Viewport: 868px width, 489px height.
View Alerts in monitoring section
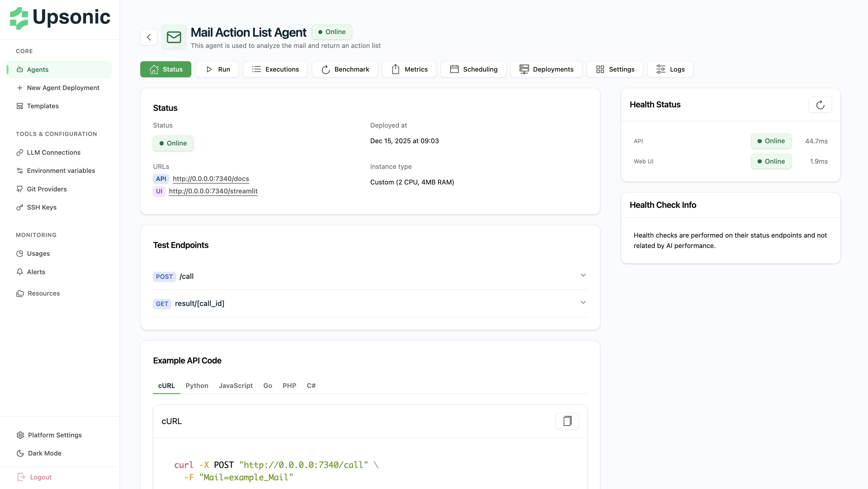coord(36,272)
